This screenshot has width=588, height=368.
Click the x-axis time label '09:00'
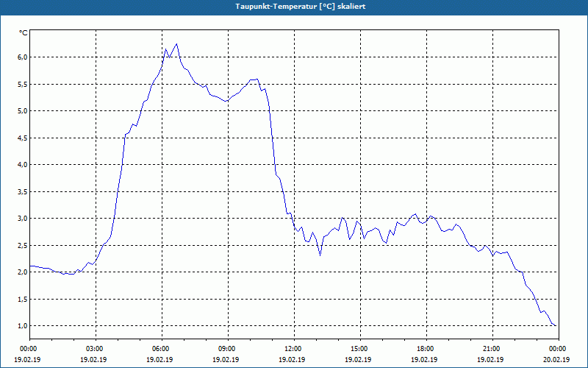click(226, 349)
